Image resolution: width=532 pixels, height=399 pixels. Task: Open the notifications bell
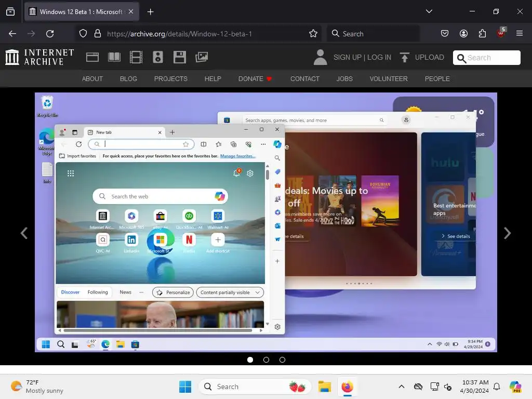(x=497, y=387)
